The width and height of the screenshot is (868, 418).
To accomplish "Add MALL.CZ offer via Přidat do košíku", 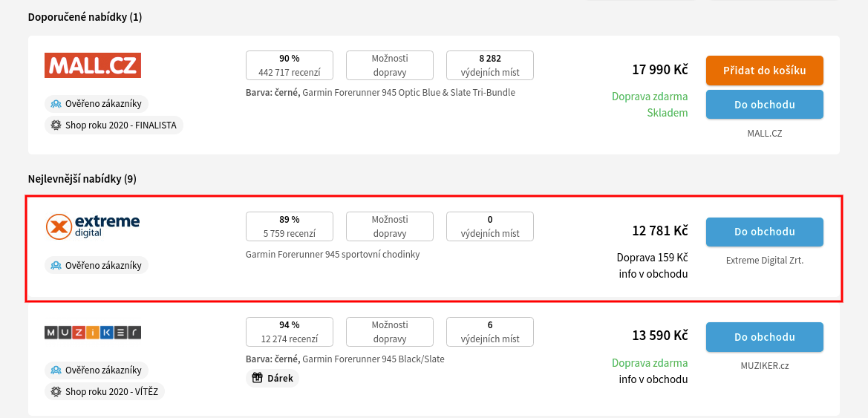I will pyautogui.click(x=765, y=71).
